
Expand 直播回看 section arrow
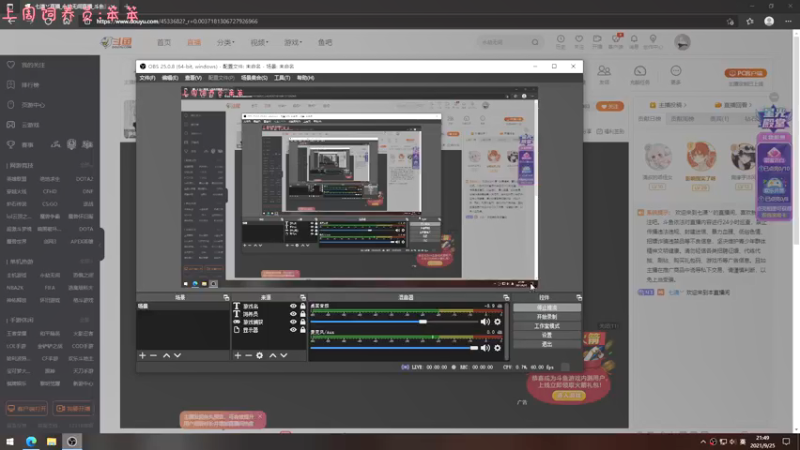point(751,105)
